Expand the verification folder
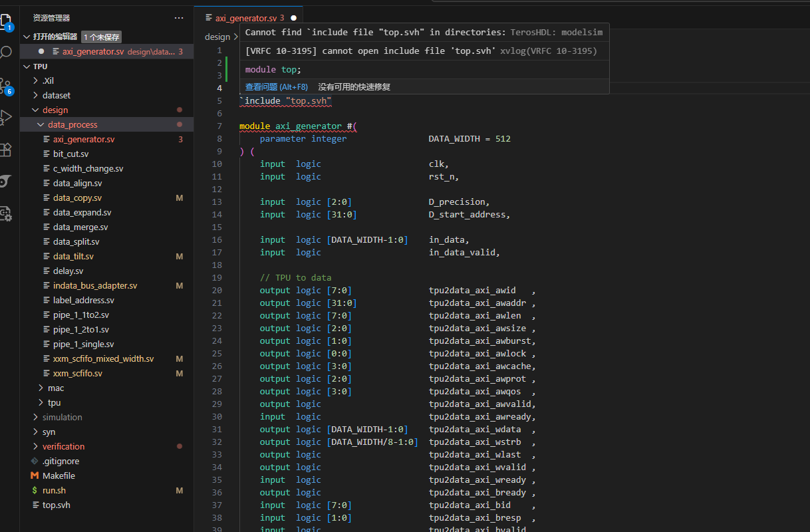The height and width of the screenshot is (532, 810). (x=36, y=446)
